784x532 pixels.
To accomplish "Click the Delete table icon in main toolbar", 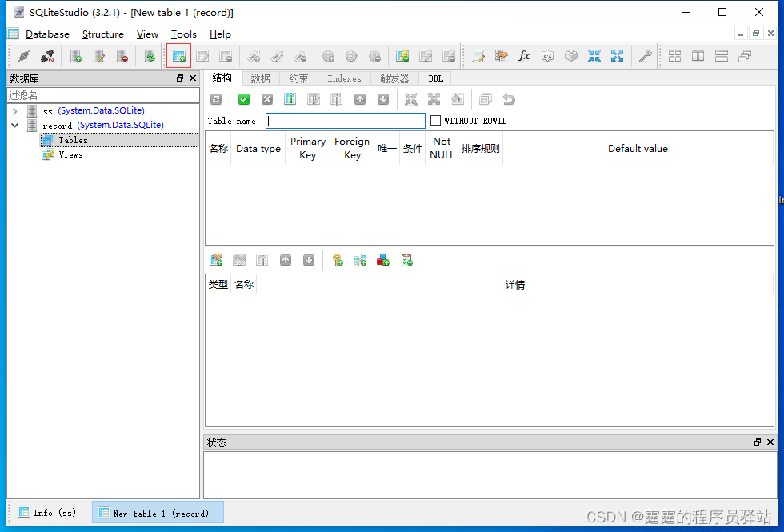I will click(x=226, y=56).
